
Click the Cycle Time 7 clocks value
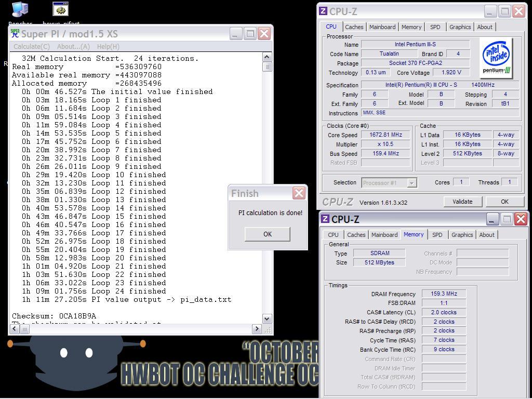coord(444,340)
